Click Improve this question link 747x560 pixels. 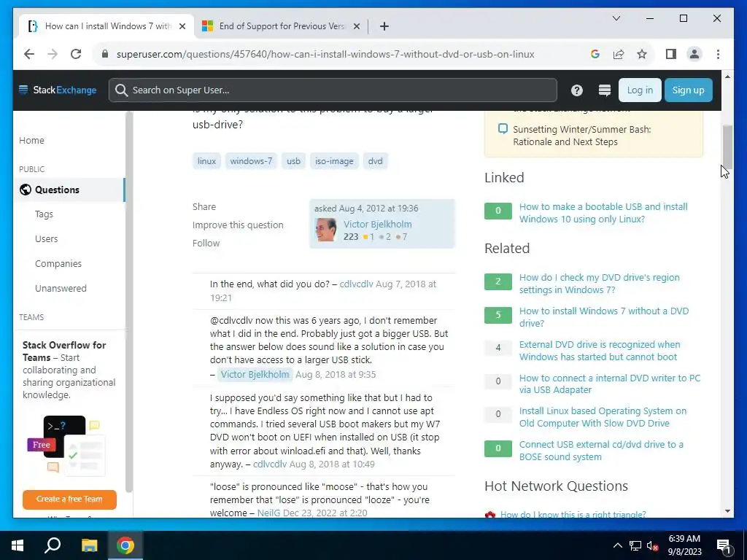pos(238,225)
